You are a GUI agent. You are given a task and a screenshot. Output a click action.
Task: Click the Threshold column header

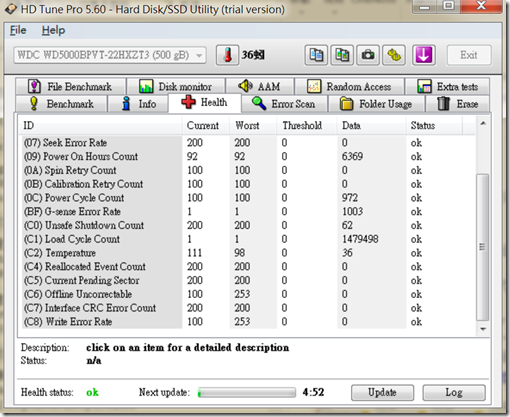[x=307, y=126]
